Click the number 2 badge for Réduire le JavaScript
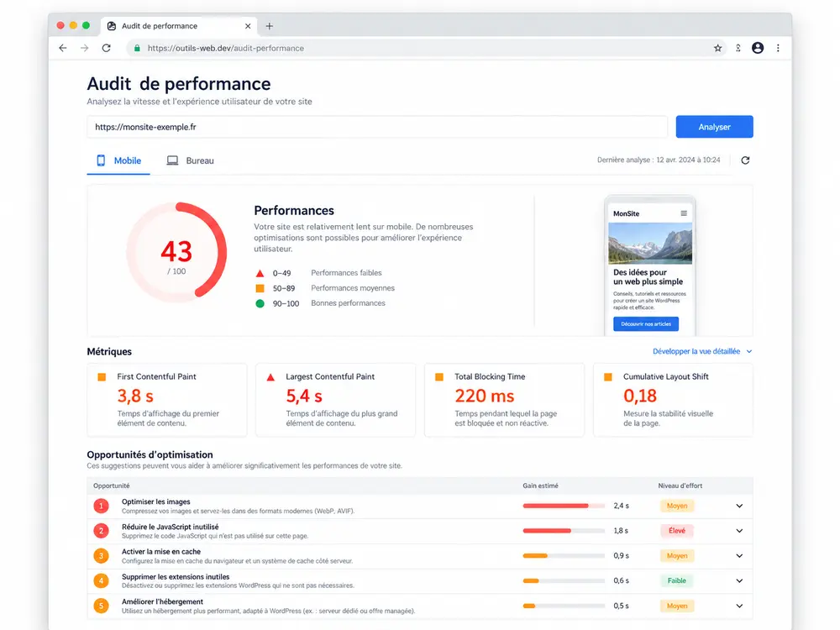This screenshot has height=630, width=840. (x=102, y=531)
